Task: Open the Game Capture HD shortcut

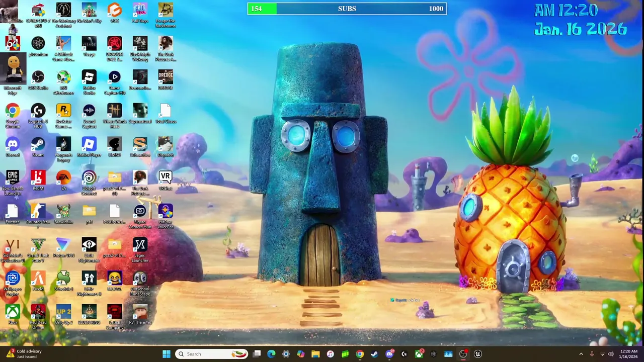Action: [x=115, y=82]
